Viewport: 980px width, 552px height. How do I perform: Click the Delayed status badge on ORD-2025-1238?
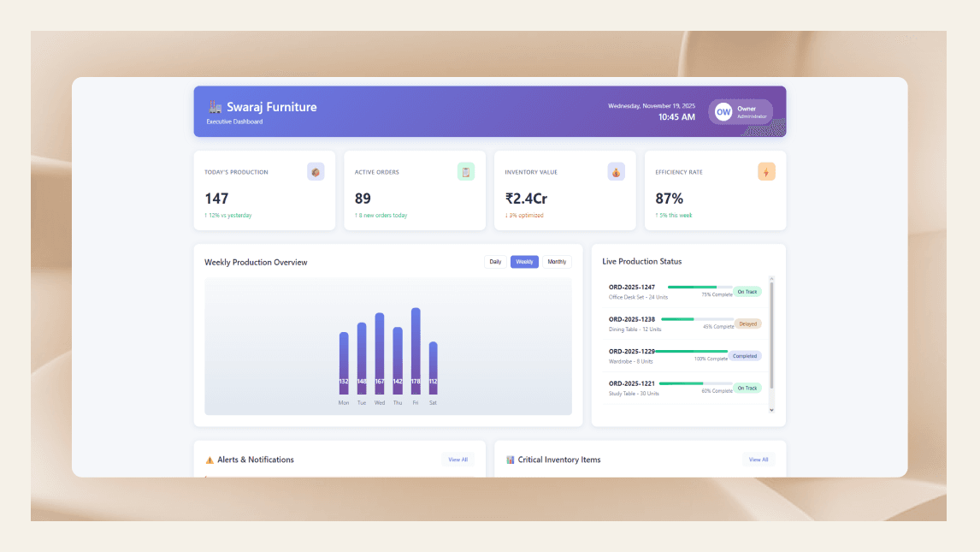click(x=747, y=323)
